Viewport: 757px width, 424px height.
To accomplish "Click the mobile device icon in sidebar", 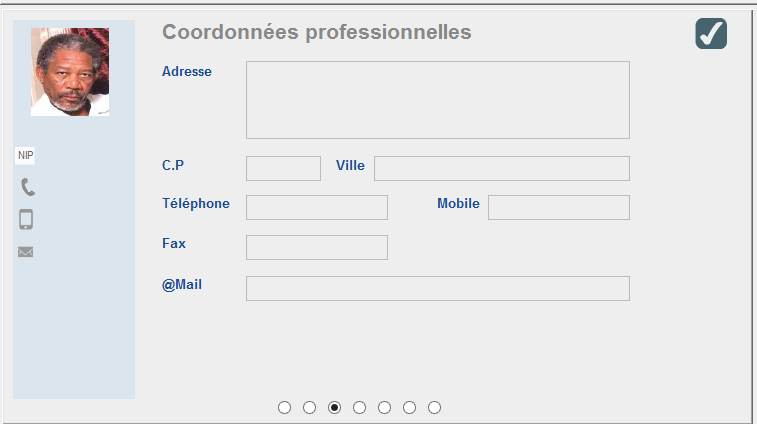I will 26,219.
